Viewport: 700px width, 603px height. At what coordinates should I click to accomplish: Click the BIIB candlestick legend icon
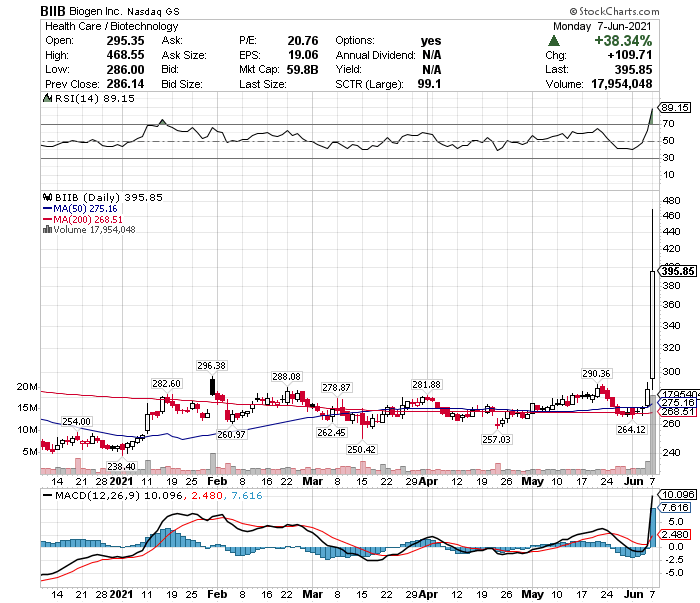47,197
